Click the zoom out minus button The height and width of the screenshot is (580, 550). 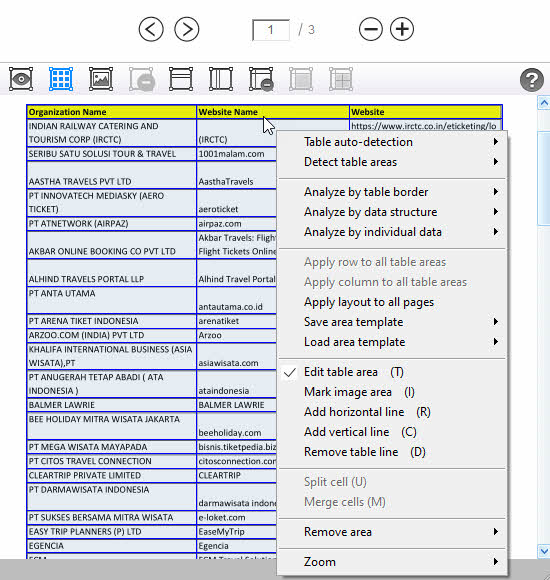pos(371,29)
